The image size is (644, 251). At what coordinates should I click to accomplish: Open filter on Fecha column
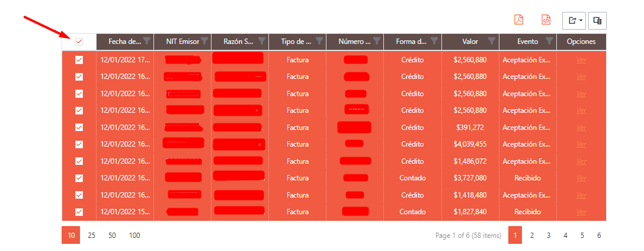146,41
